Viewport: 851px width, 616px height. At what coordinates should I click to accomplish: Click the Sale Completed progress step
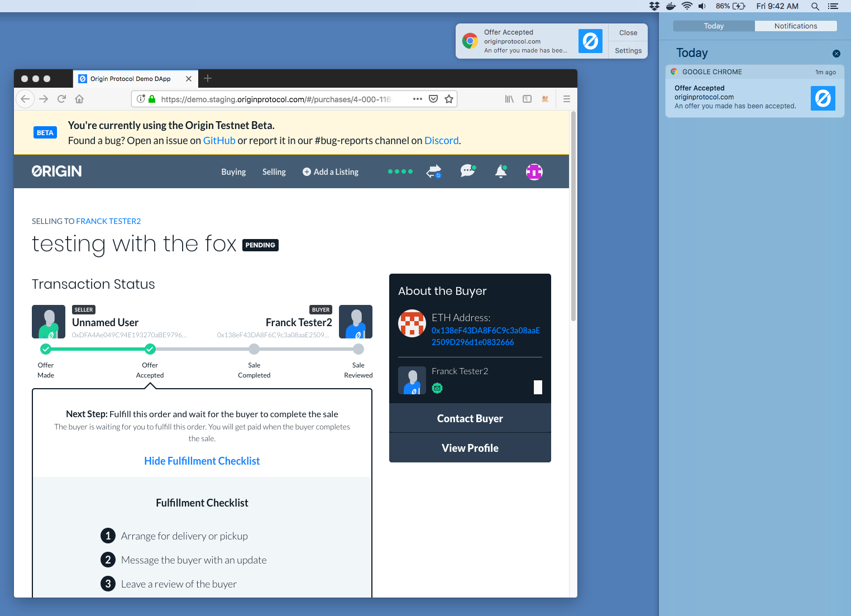254,349
